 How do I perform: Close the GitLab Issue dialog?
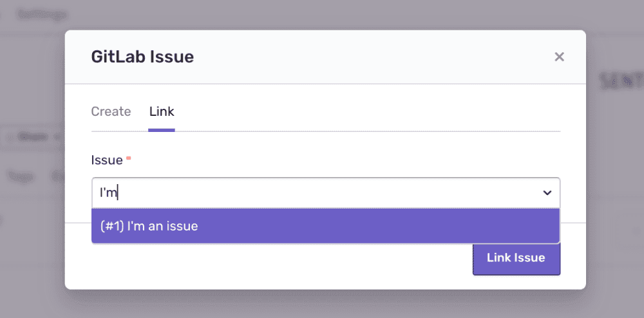click(x=559, y=57)
